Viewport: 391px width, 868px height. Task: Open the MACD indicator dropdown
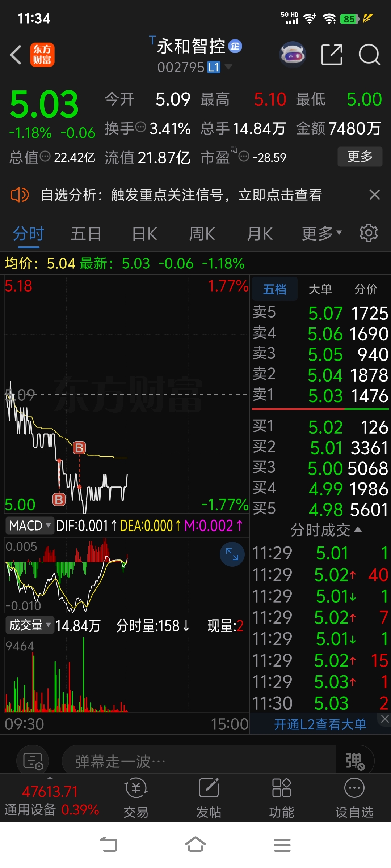(29, 526)
